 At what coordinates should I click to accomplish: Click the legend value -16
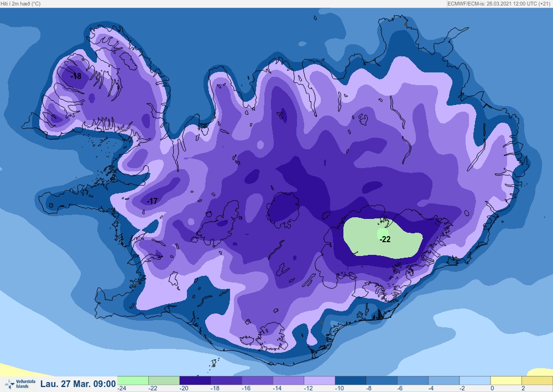click(x=246, y=388)
